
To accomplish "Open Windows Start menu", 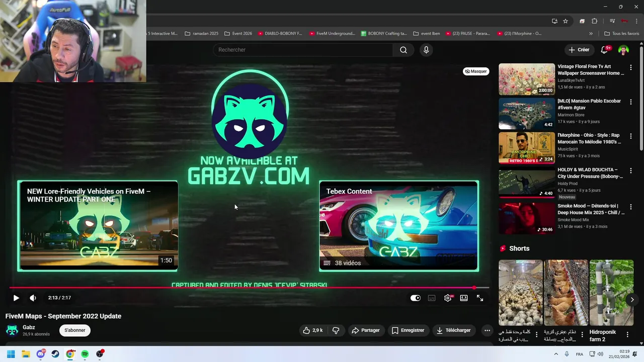I will pos(11,354).
